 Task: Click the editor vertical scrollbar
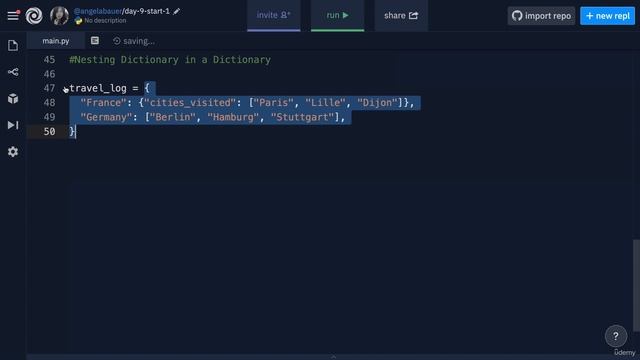pyautogui.click(x=636, y=285)
